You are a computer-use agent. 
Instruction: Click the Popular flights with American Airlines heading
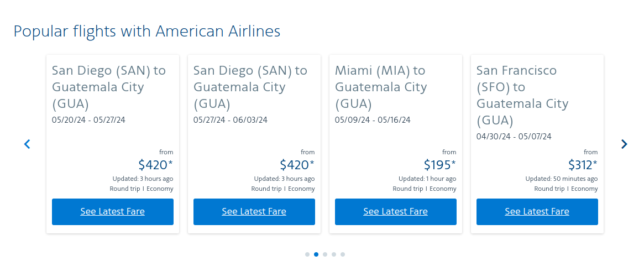pos(147,32)
